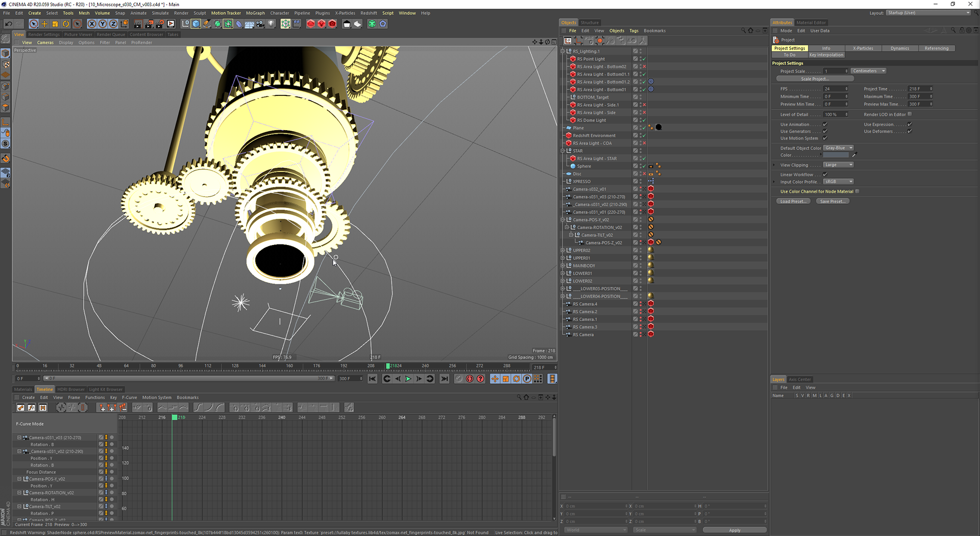Click the default object Color swatch
This screenshot has height=536, width=980.
836,155
